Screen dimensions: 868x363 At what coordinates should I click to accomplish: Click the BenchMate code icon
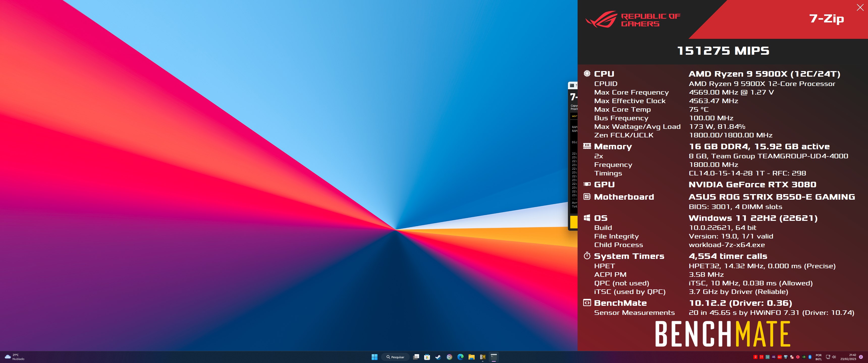(587, 302)
